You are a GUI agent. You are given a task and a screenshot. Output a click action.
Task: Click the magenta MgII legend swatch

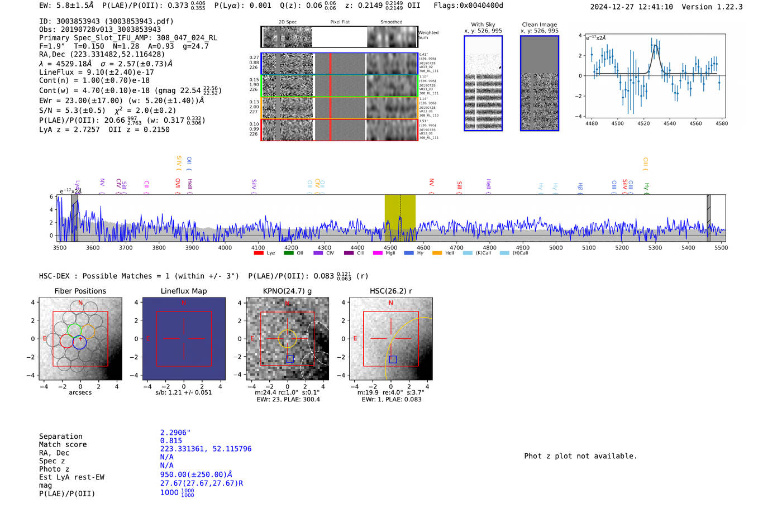point(378,253)
